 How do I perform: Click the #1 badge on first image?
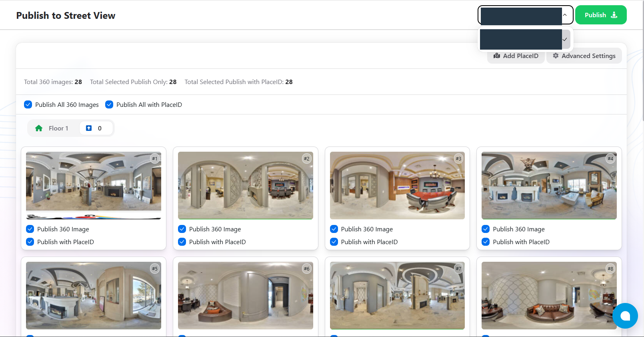(155, 158)
